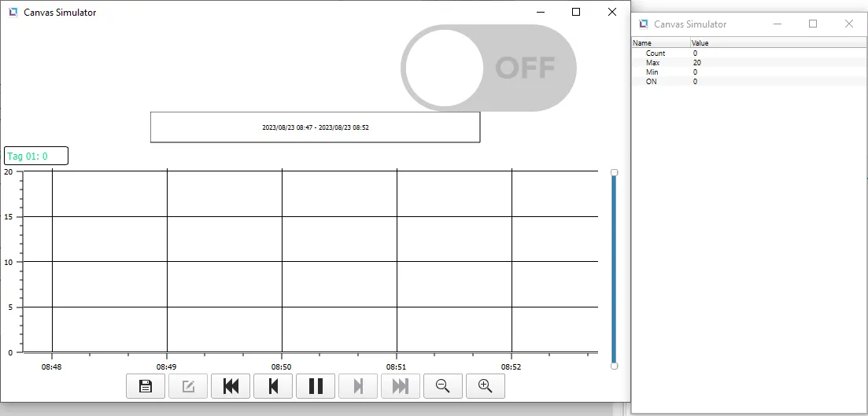The image size is (868, 416).
Task: Click the bottom handle of the vertical slider
Action: pos(615,366)
